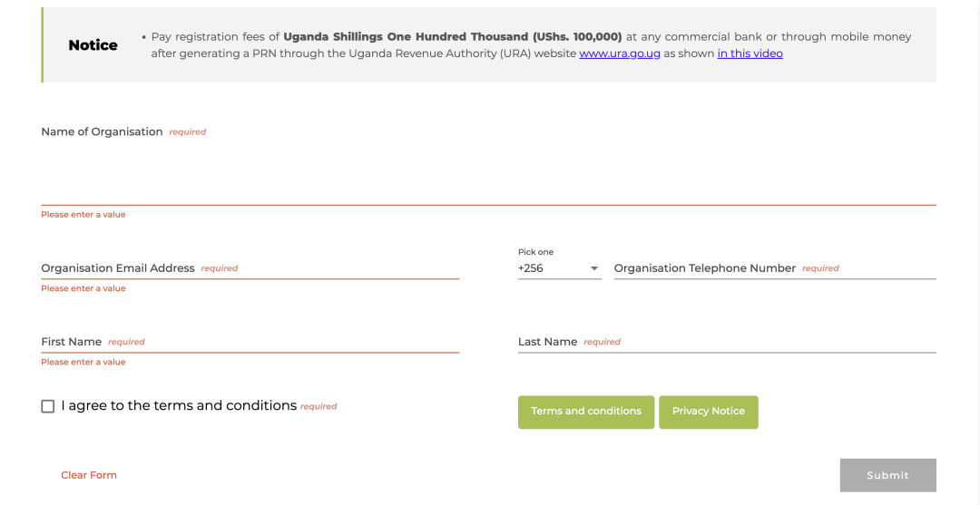
Task: Click the error message below the email field
Action: pyautogui.click(x=83, y=288)
